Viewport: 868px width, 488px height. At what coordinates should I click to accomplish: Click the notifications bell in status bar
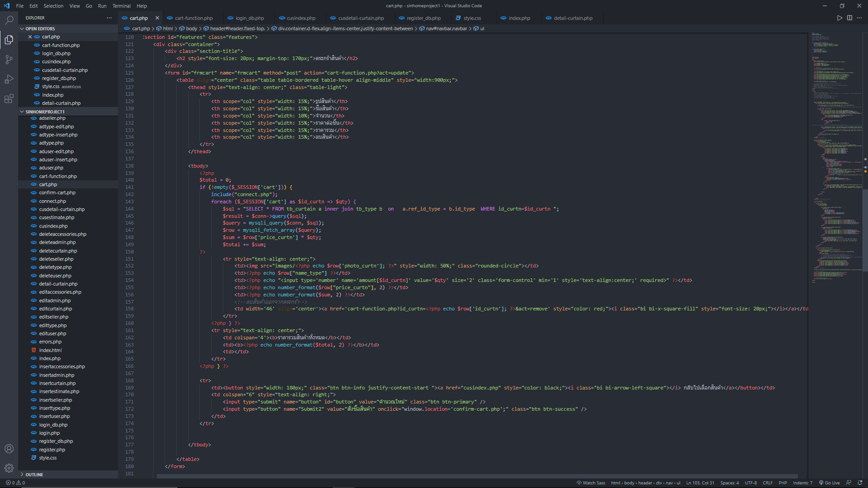(x=860, y=483)
